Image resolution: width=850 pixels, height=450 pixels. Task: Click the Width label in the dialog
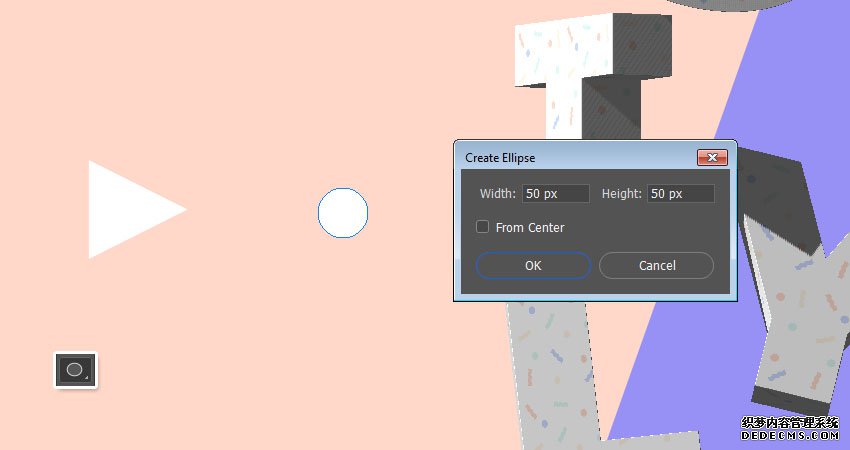[x=498, y=194]
